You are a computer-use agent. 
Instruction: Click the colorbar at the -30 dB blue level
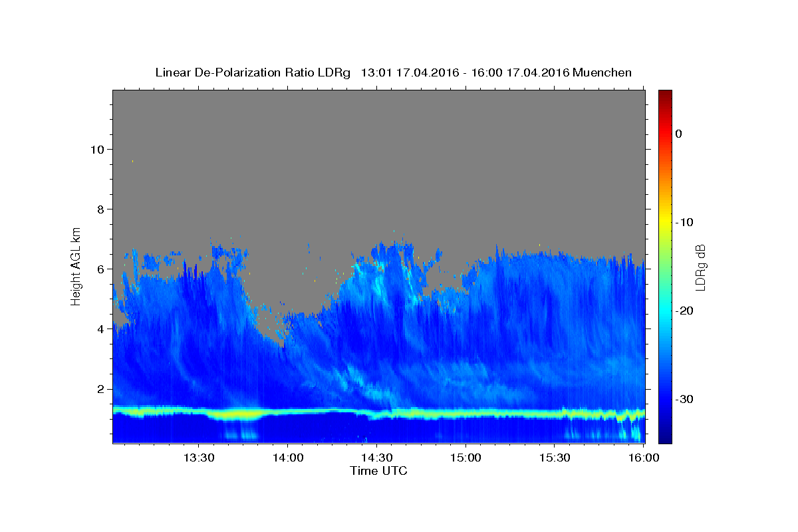point(665,399)
